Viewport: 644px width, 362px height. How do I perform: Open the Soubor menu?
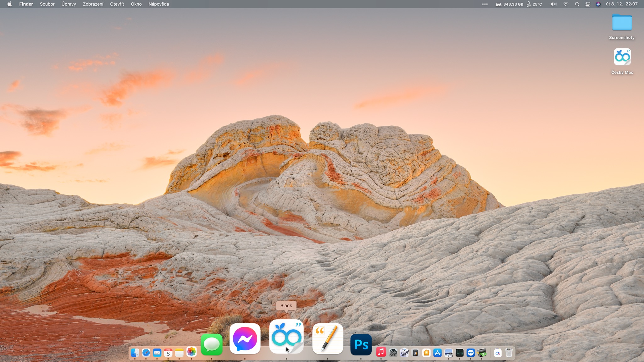(x=47, y=4)
